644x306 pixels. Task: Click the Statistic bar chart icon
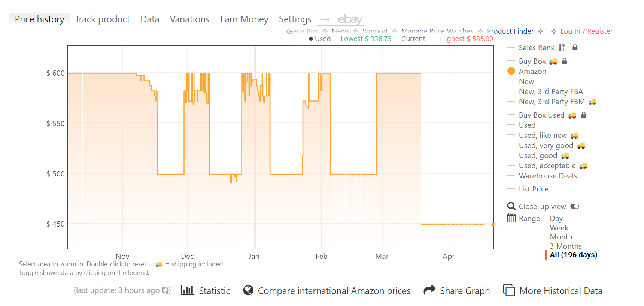(187, 290)
